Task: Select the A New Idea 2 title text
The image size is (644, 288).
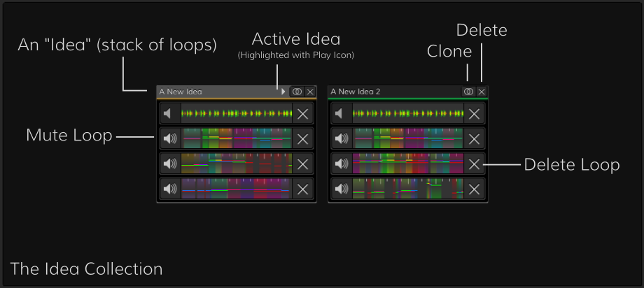Action: point(356,92)
